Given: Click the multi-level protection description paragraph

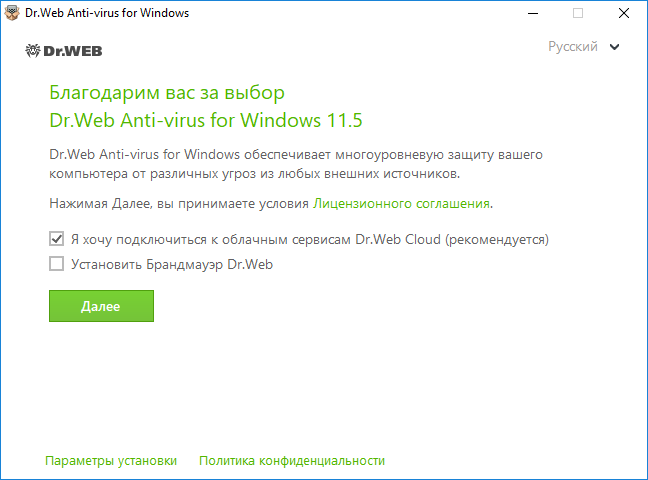Looking at the screenshot, I should [296, 164].
